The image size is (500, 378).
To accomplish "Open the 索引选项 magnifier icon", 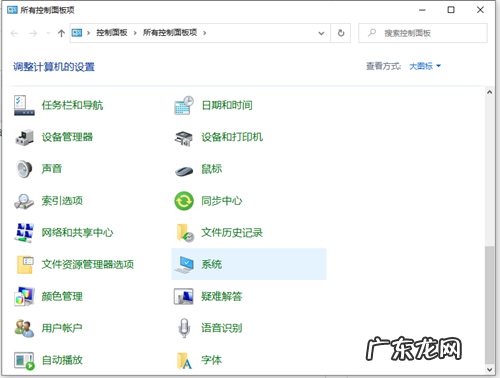I will pyautogui.click(x=24, y=201).
